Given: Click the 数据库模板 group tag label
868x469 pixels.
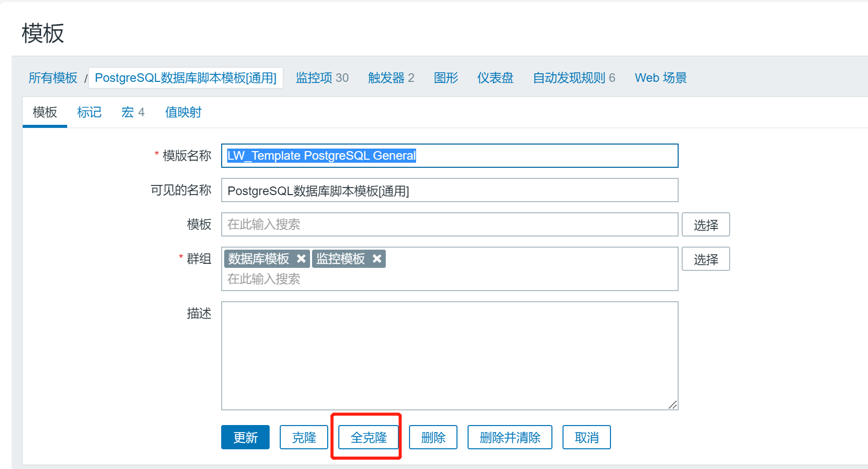Looking at the screenshot, I should point(259,259).
